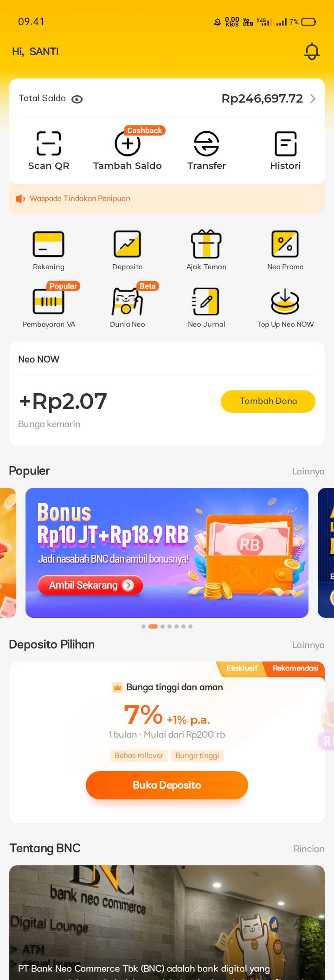Open Rincian link beside Tentang BNC
The height and width of the screenshot is (980, 334).
point(309,849)
